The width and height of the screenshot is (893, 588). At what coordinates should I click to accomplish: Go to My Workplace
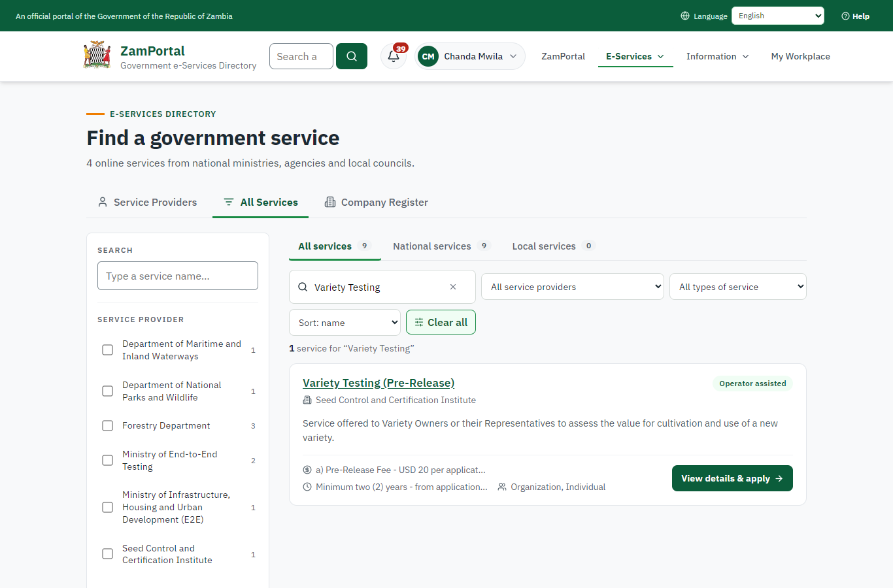tap(800, 56)
